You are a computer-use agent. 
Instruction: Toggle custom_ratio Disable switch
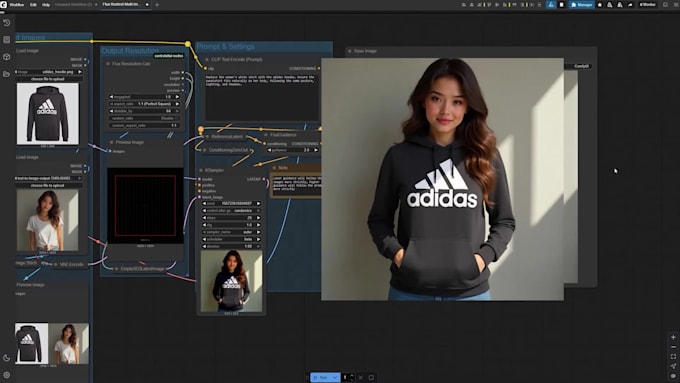tap(144, 118)
